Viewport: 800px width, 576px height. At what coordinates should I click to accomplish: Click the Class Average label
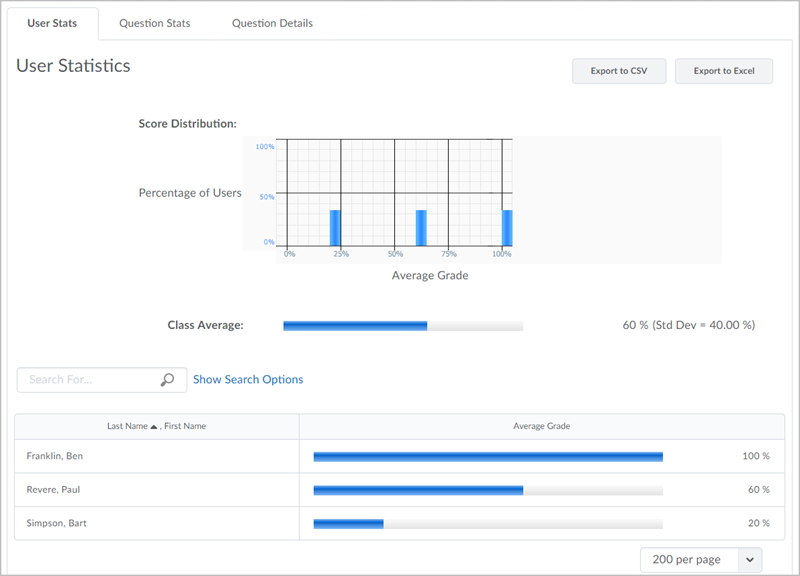tap(206, 325)
